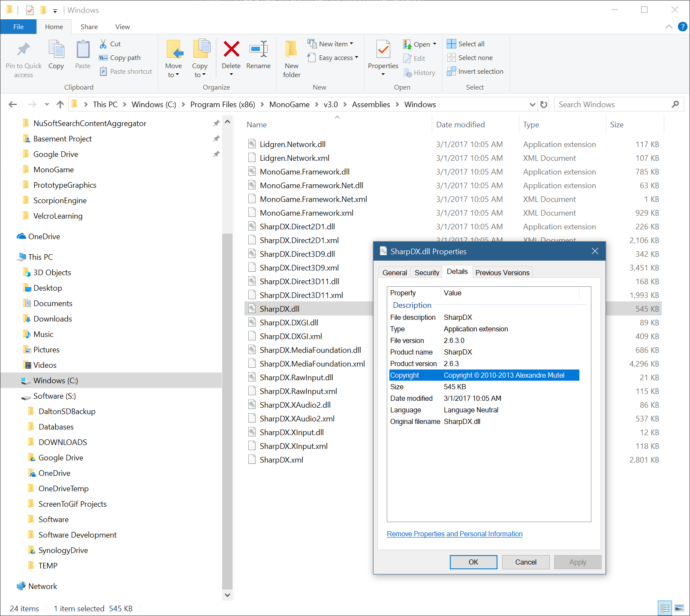Switch to large thumbnails view
Viewport: 690px width, 616px height.
[680, 607]
